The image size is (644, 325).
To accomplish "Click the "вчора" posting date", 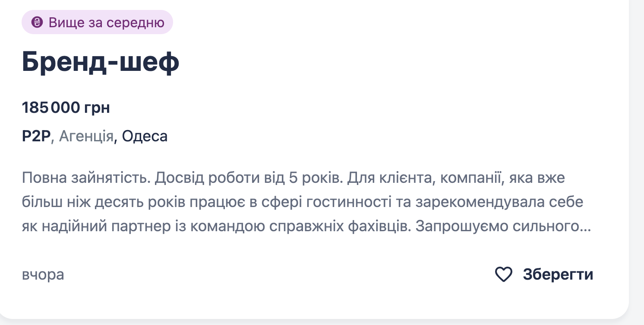I will [x=43, y=275].
